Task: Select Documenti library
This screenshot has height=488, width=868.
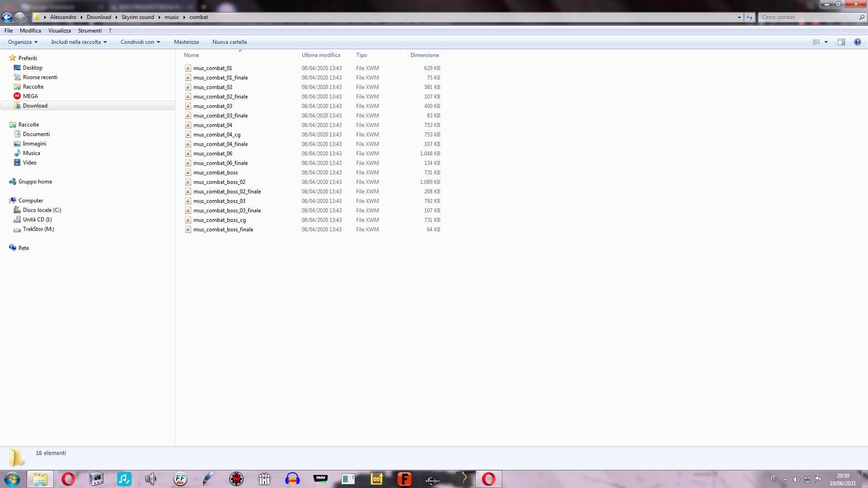Action: [36, 134]
